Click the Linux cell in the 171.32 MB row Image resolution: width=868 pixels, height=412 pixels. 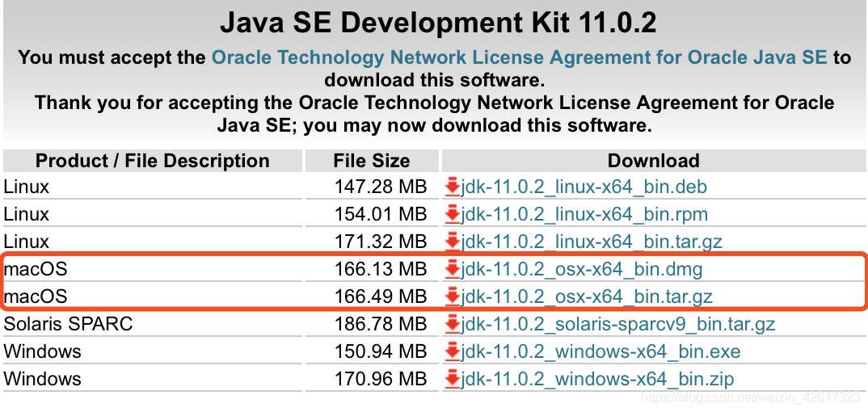point(153,242)
